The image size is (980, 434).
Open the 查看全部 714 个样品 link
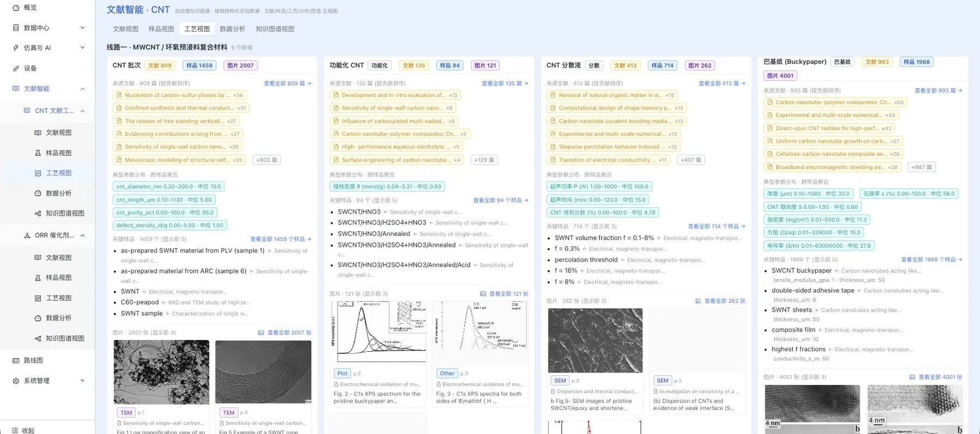pyautogui.click(x=716, y=227)
